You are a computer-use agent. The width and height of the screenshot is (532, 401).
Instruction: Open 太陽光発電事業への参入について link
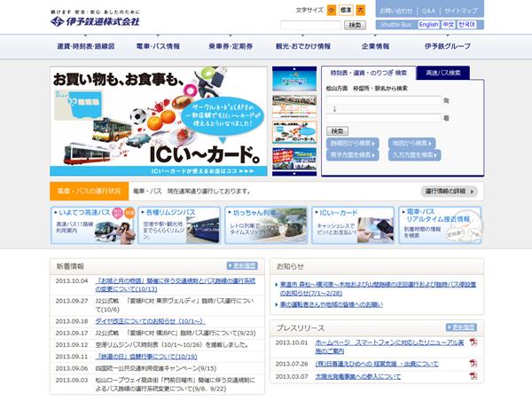click(358, 376)
